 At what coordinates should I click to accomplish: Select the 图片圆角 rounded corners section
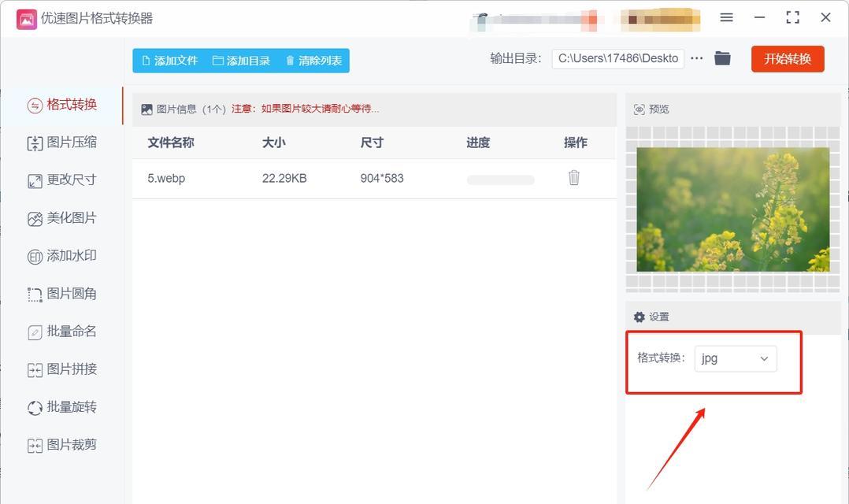pos(62,294)
